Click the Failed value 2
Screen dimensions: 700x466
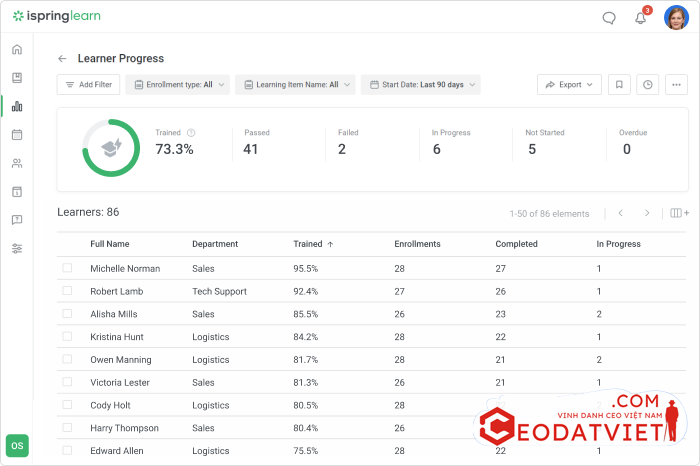pyautogui.click(x=342, y=149)
